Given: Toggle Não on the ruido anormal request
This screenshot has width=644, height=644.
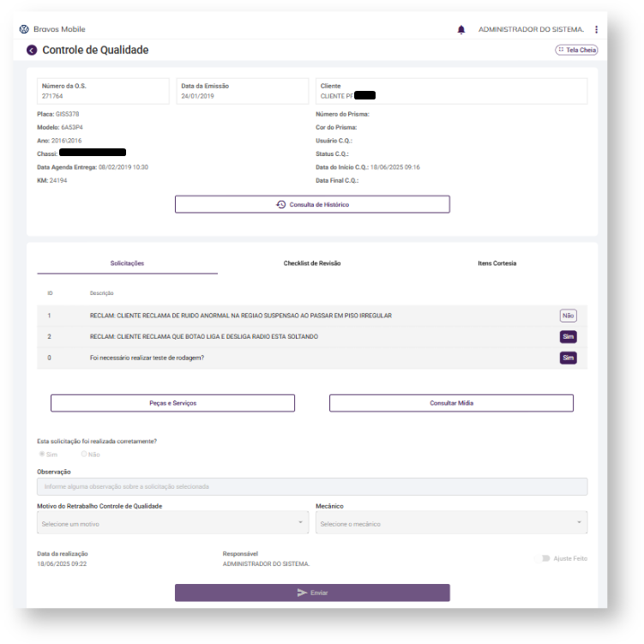Looking at the screenshot, I should 568,316.
